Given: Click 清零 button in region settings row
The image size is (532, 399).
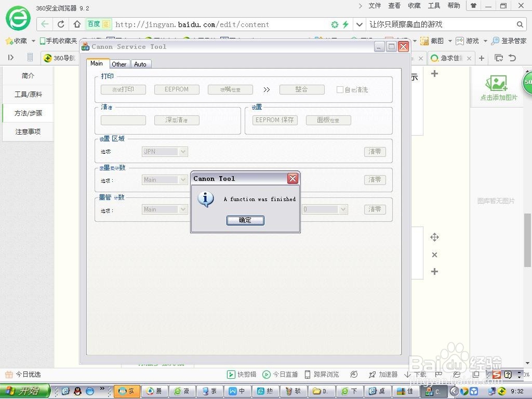Looking at the screenshot, I should [x=375, y=152].
